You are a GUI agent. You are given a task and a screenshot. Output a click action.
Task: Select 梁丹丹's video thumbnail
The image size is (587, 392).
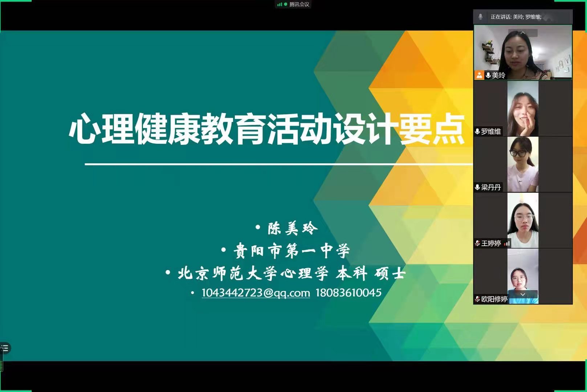pos(523,164)
